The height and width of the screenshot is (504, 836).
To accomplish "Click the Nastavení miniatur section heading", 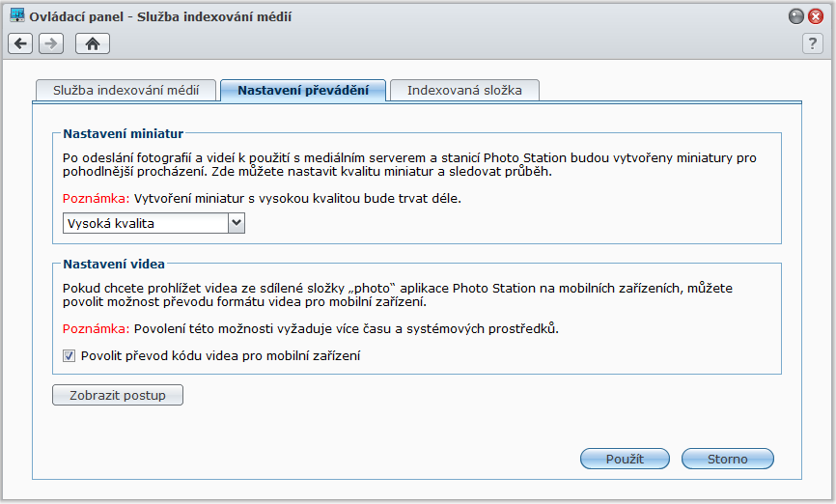I will [124, 134].
